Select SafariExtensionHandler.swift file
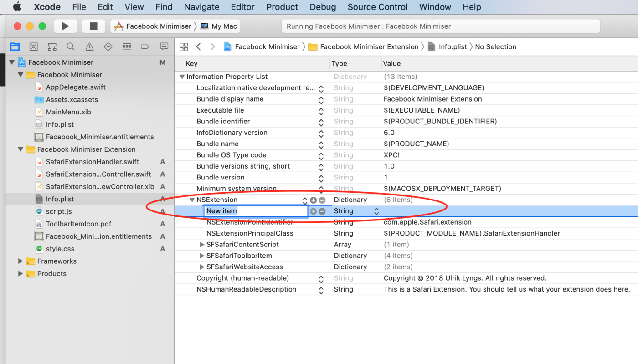The width and height of the screenshot is (638, 364). (93, 162)
